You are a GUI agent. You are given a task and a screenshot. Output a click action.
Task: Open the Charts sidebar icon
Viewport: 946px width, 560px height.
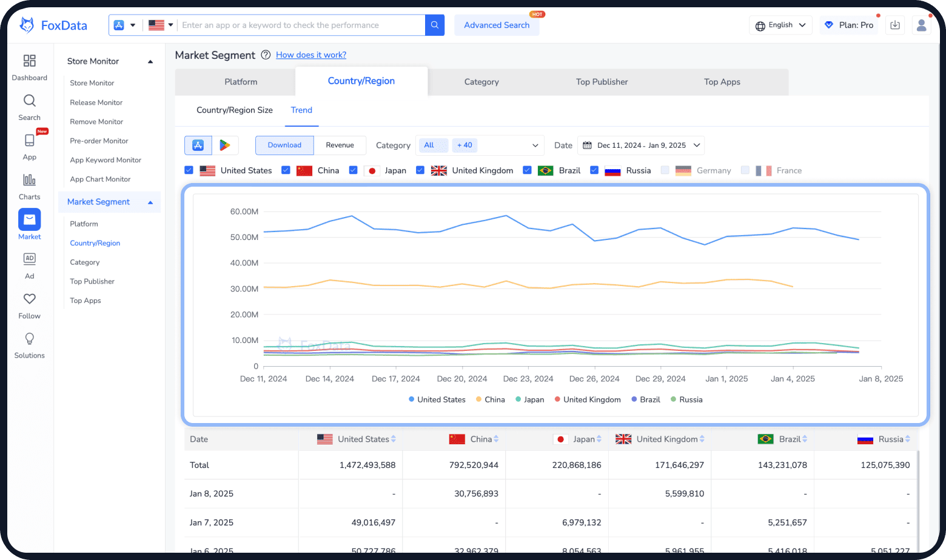[x=29, y=180]
